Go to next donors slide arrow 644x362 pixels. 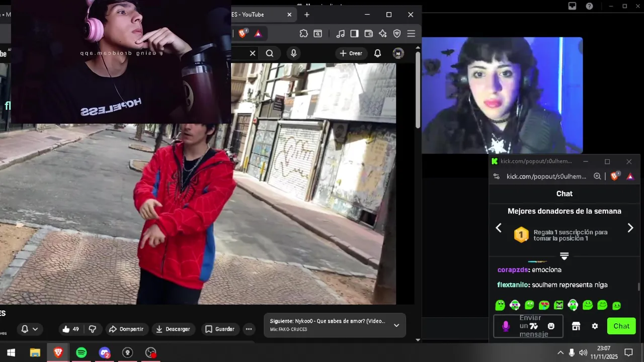630,228
